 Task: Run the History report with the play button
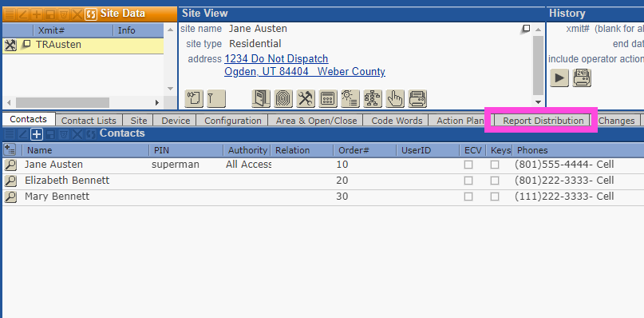point(559,78)
